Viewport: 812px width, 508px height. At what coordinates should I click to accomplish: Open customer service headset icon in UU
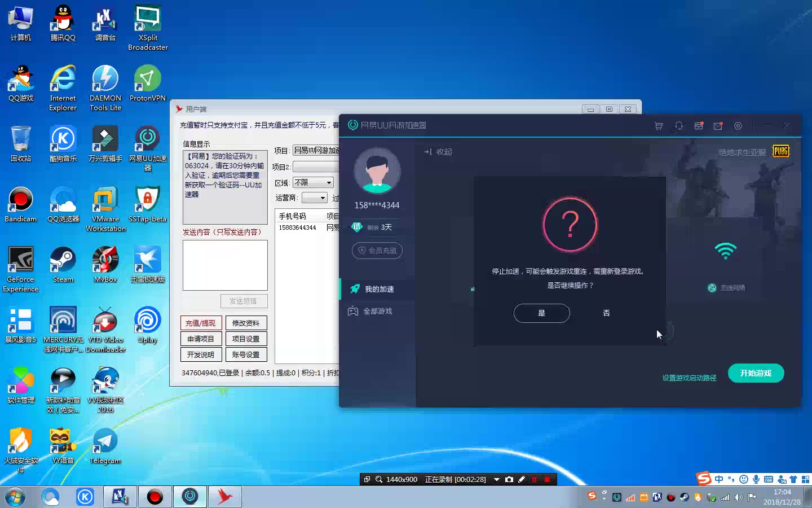coord(679,126)
